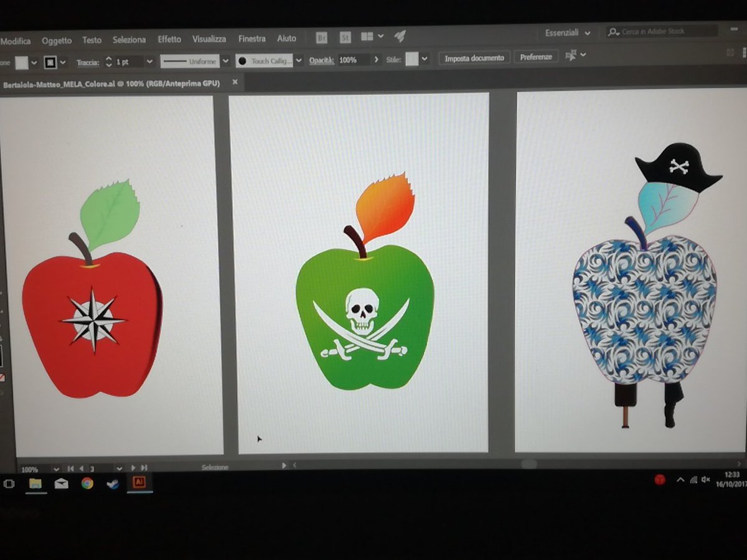747x560 pixels.
Task: Open the Stile dropdown arrow
Action: [425, 59]
